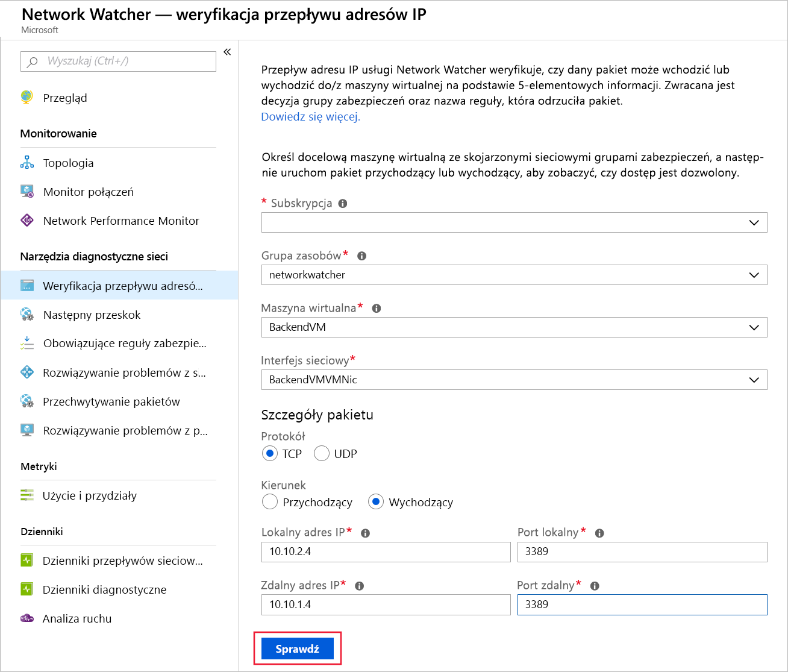Click the Weryfikacja przepływu adresów icon
Screen dimensions: 788x672
click(27, 285)
